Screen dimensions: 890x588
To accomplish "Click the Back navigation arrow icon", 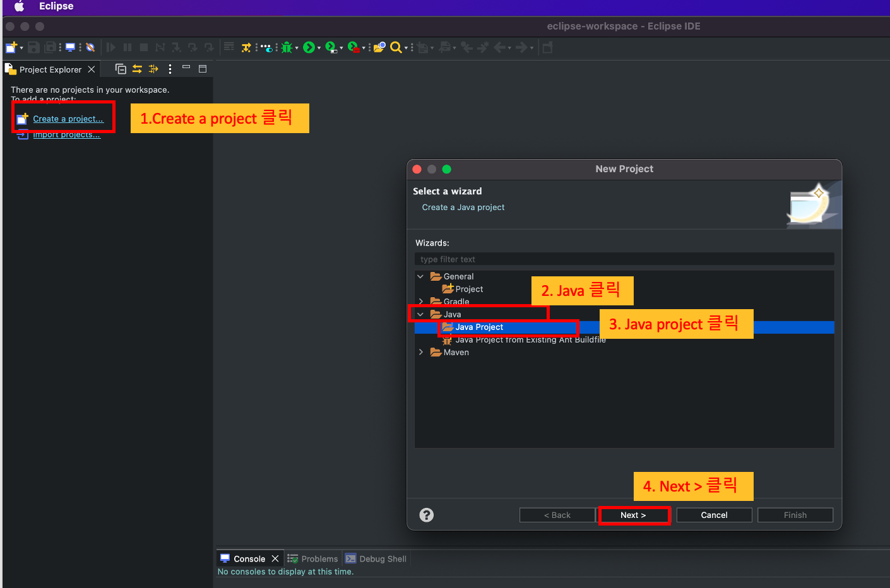I will (500, 47).
